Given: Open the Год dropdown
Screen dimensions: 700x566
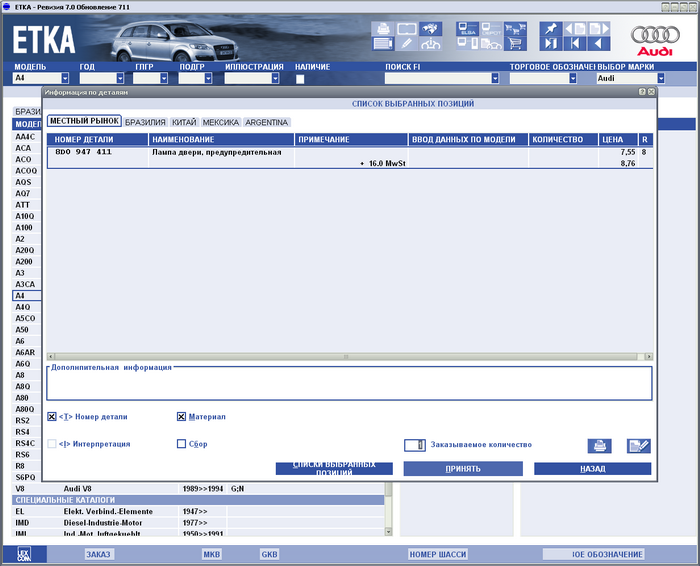Looking at the screenshot, I should [x=120, y=78].
